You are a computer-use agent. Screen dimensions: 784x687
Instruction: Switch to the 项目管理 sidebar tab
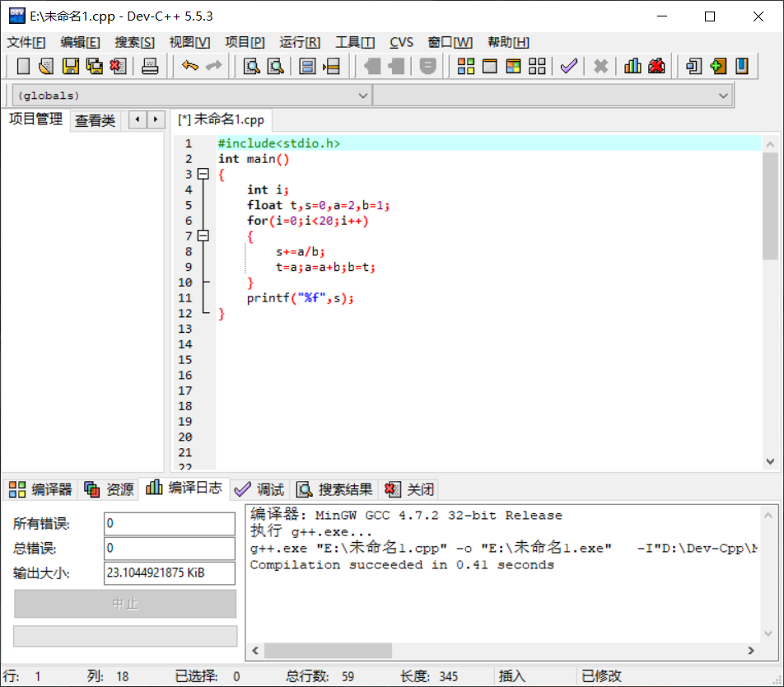tap(35, 119)
